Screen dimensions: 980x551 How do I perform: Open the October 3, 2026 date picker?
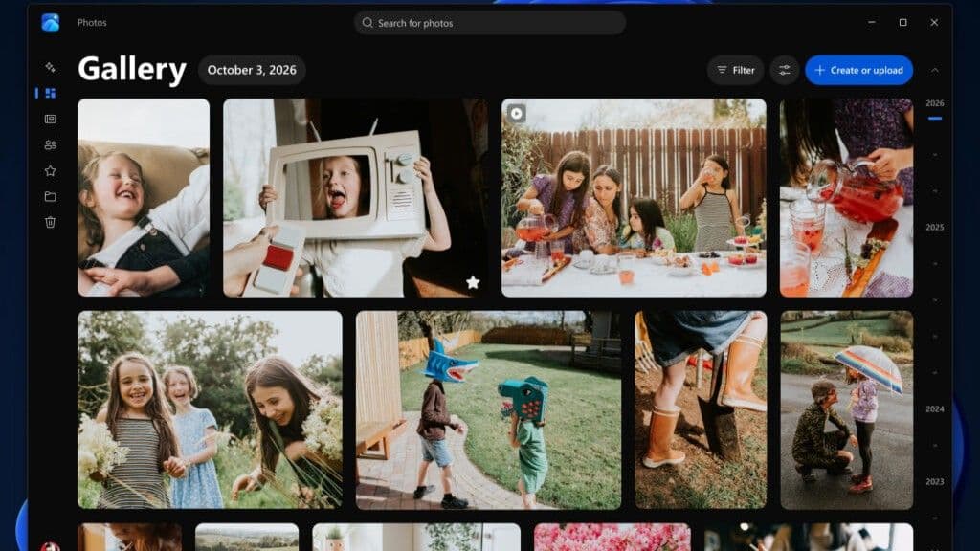coord(252,70)
